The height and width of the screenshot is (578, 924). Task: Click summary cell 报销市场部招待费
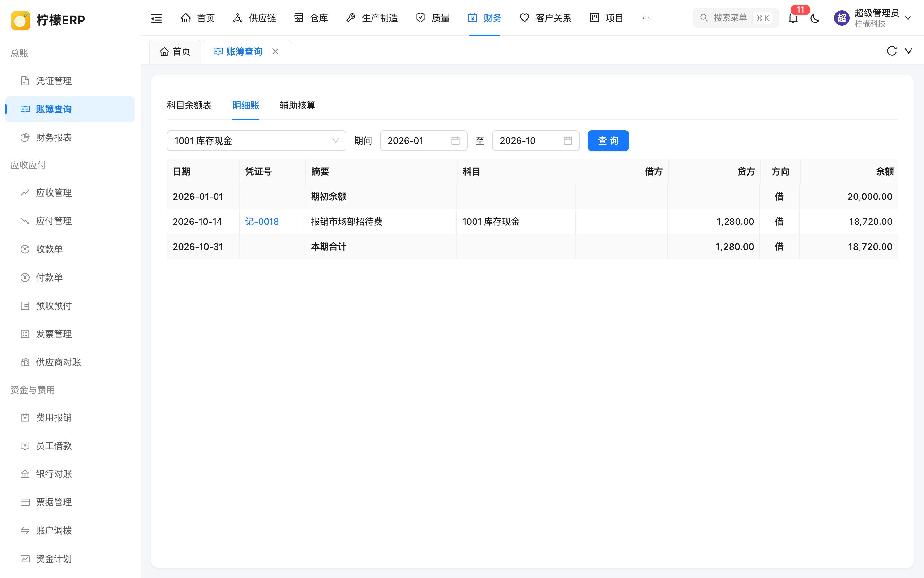[347, 222]
